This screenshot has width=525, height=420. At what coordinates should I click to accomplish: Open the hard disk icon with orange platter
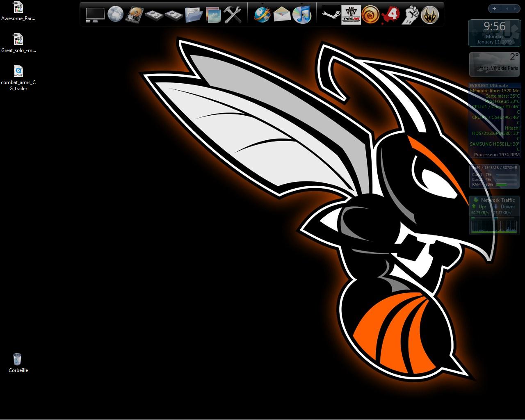point(135,15)
